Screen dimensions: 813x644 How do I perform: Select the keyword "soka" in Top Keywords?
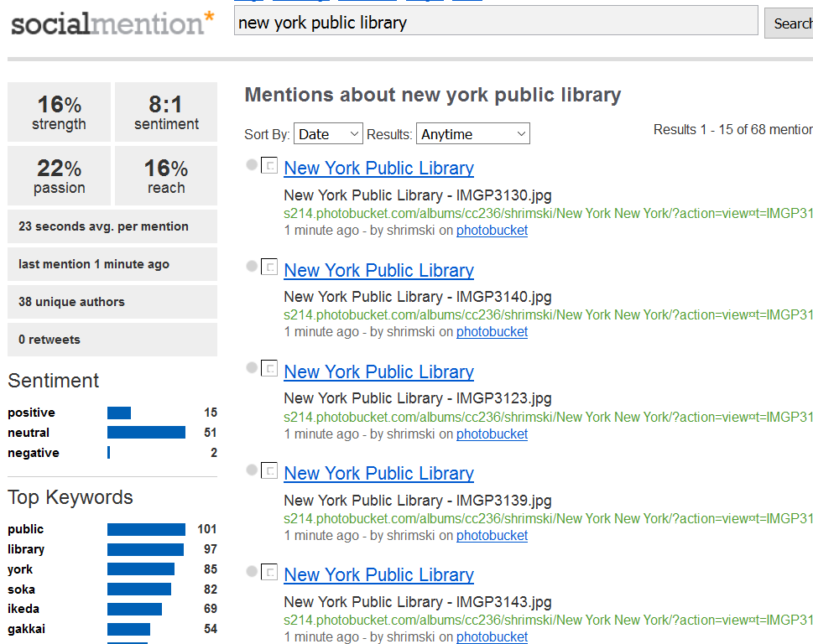[21, 589]
